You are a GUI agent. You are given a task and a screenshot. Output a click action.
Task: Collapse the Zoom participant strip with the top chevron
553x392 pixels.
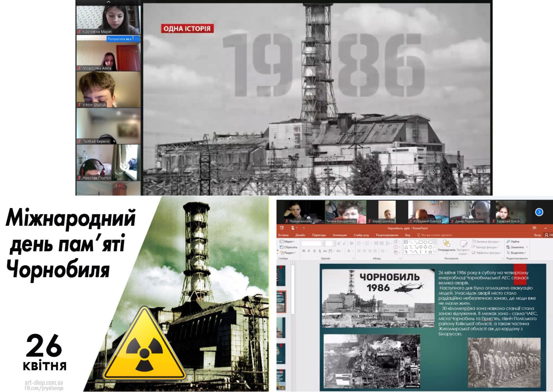pyautogui.click(x=109, y=2)
